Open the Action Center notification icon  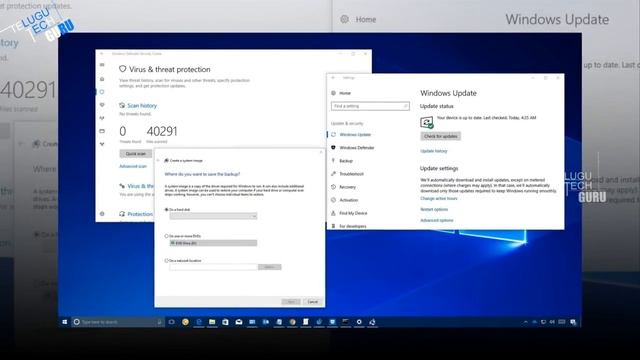coord(573,322)
